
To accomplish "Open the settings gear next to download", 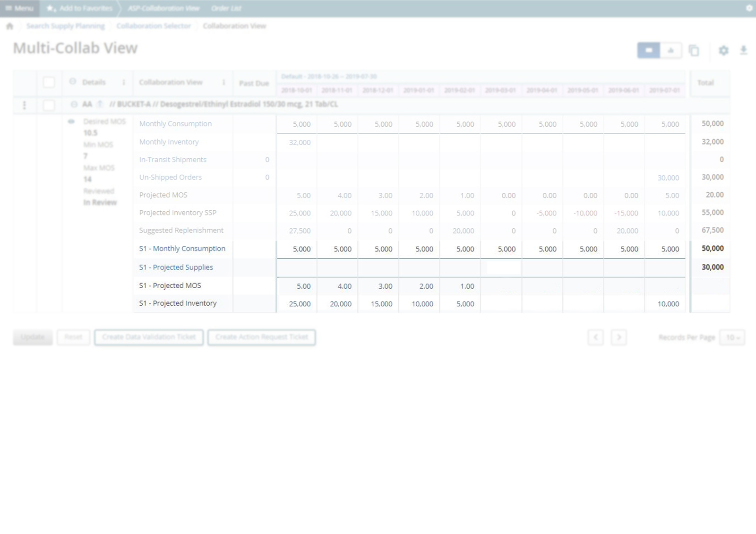I will [x=723, y=51].
